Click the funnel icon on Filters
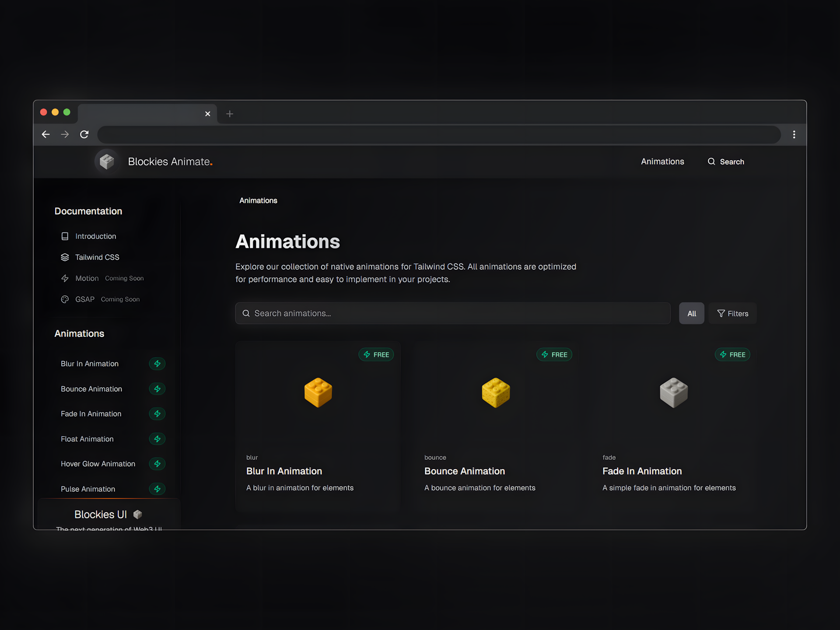This screenshot has height=630, width=840. point(721,313)
